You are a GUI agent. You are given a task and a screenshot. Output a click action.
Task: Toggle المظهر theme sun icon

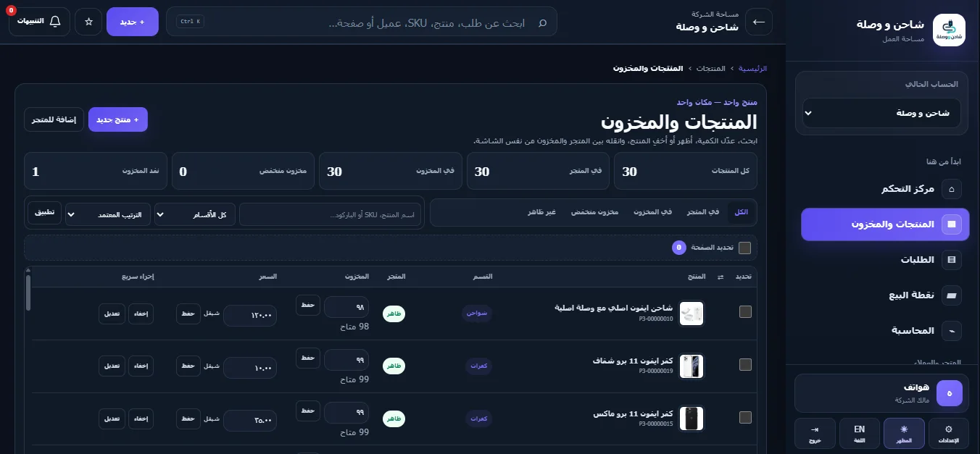904,433
